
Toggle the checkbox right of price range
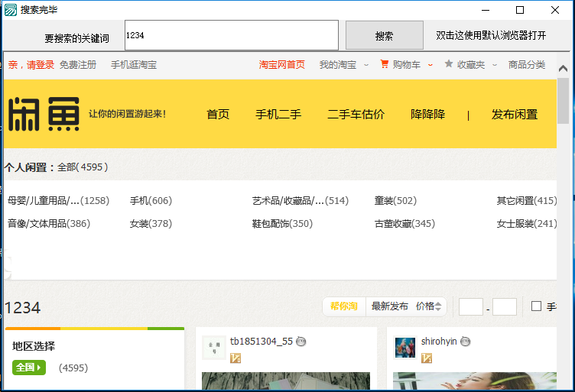(x=536, y=306)
